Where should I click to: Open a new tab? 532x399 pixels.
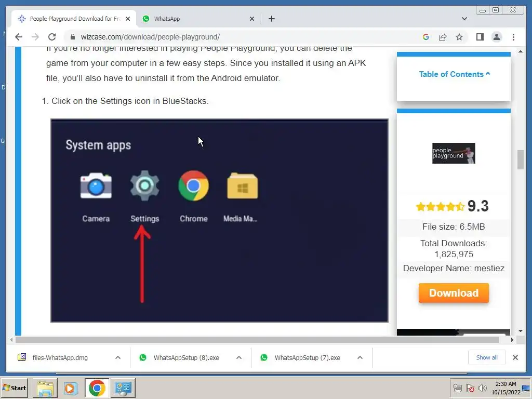[x=271, y=19]
